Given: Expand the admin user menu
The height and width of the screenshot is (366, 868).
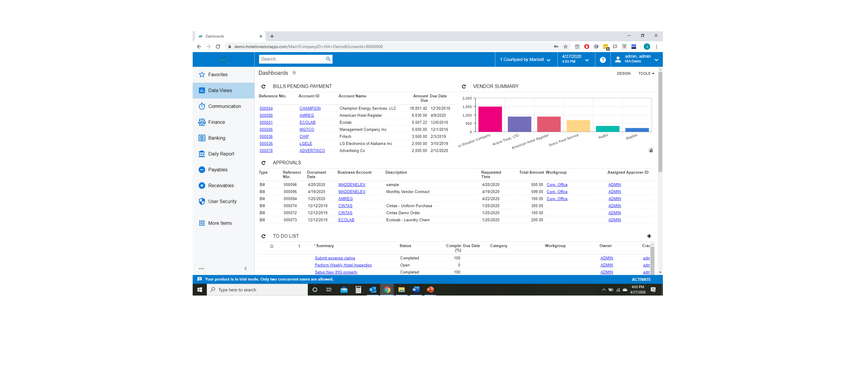Looking at the screenshot, I should tap(637, 59).
